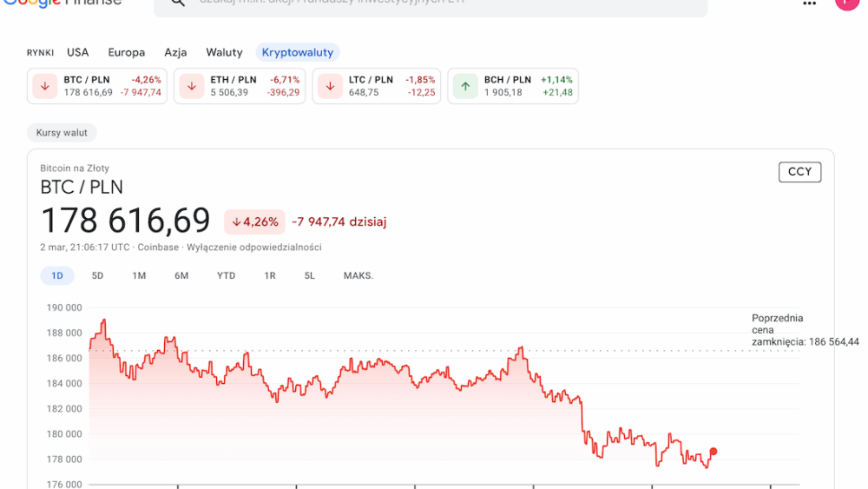Open the BCH / PLN ticker card
This screenshot has width=868, height=489.
coord(513,86)
